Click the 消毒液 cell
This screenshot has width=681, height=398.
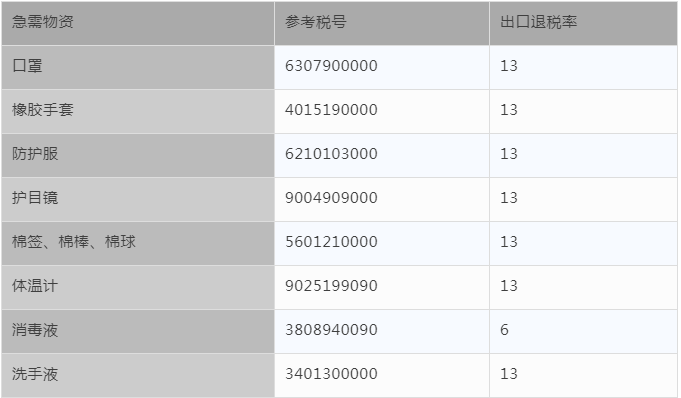tap(138, 331)
